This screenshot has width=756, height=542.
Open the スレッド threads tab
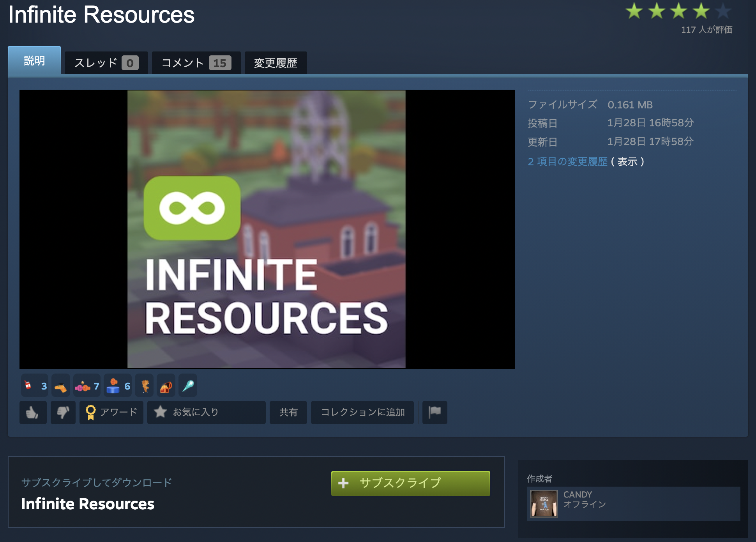106,63
